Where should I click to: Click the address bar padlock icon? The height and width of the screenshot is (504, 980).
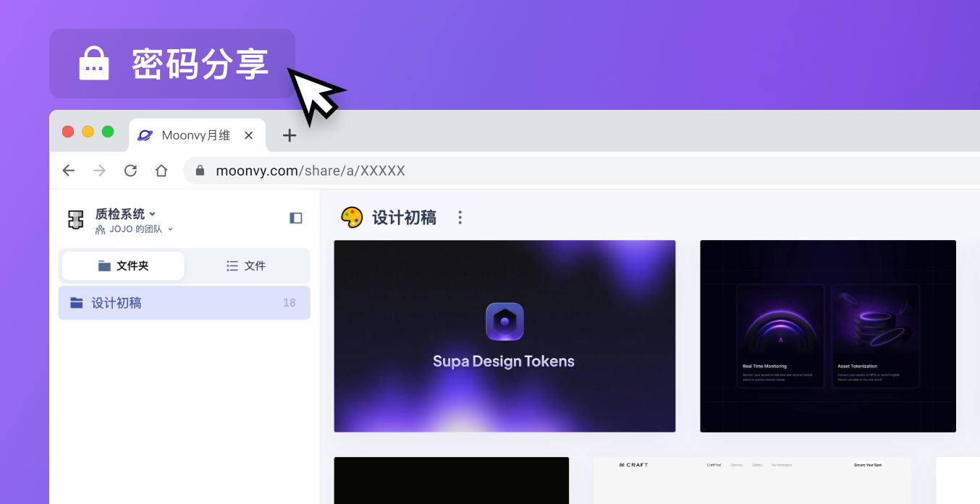(200, 171)
